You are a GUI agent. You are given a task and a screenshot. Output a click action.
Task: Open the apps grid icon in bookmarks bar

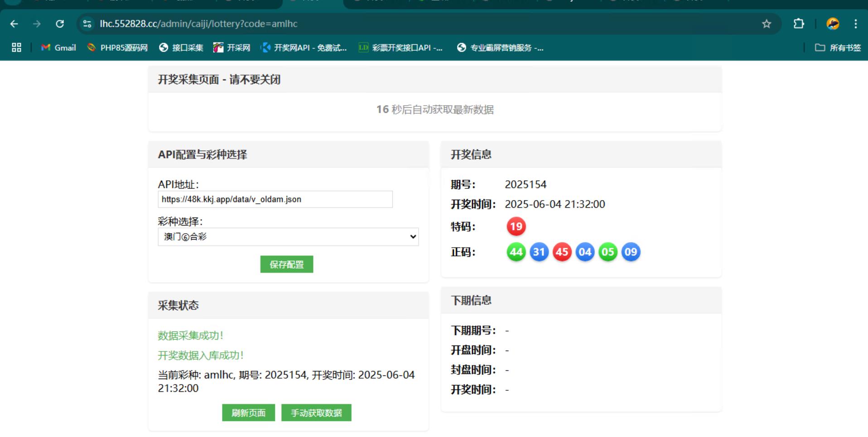[x=17, y=48]
